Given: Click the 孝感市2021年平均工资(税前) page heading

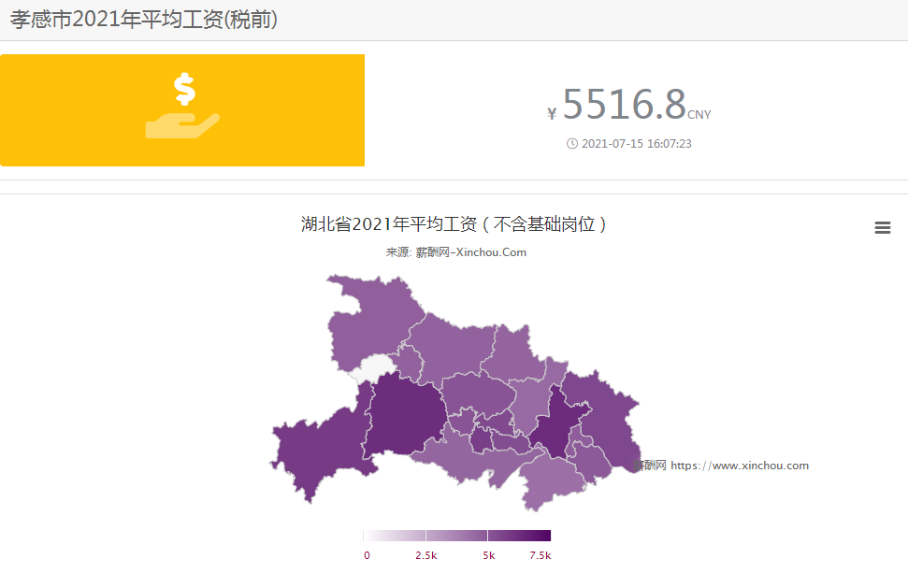Looking at the screenshot, I should [143, 20].
